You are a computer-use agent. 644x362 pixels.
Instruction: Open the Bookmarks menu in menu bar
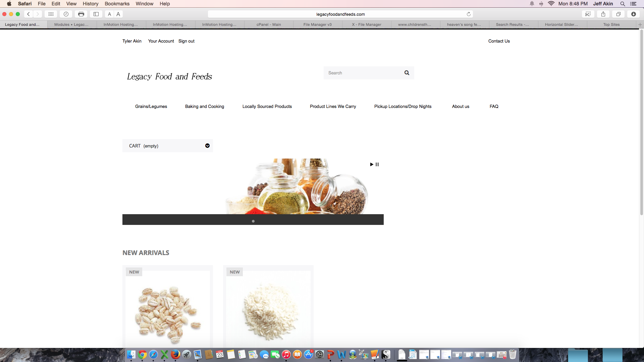click(117, 4)
